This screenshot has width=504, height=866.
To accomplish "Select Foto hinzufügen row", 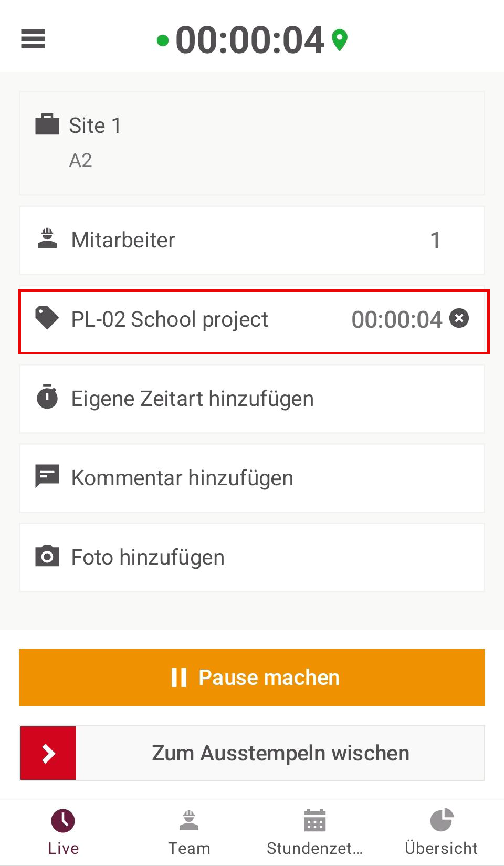I will tap(252, 557).
